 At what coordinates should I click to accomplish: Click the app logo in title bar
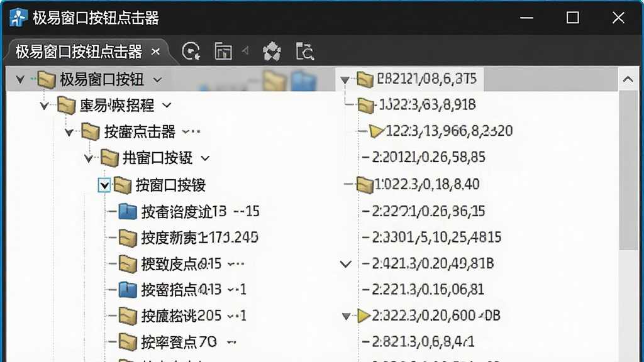(18, 18)
